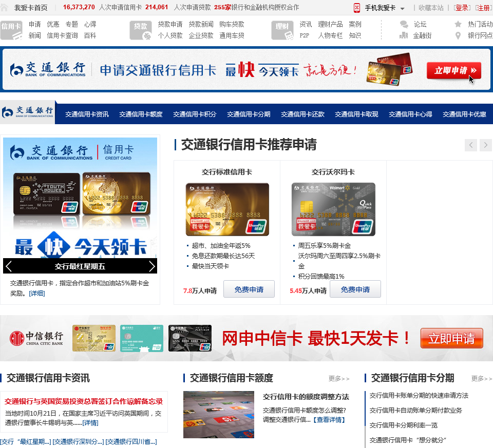Click the 交行沃尔玛卡 card image

pos(334,209)
